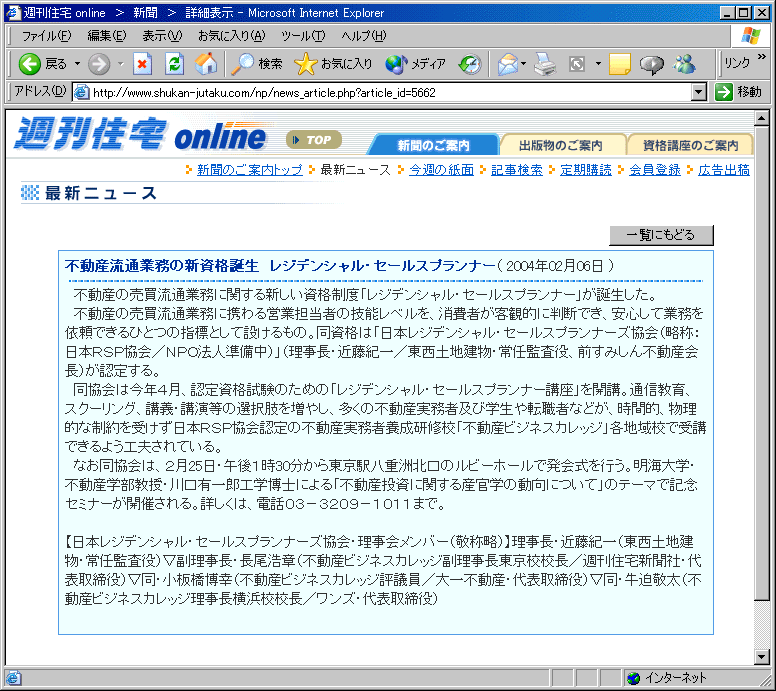Open 新聞のご案内トップ link
The image size is (776, 691).
pos(249,170)
